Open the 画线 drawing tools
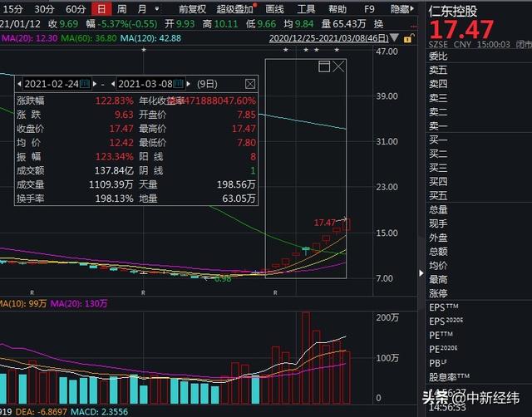This screenshot has width=532, height=417. point(274,9)
